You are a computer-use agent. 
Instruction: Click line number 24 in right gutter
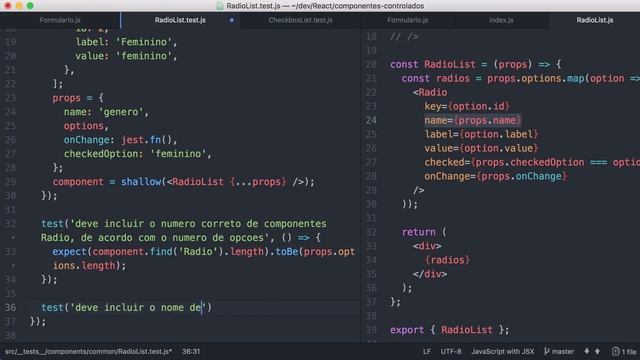coord(371,120)
